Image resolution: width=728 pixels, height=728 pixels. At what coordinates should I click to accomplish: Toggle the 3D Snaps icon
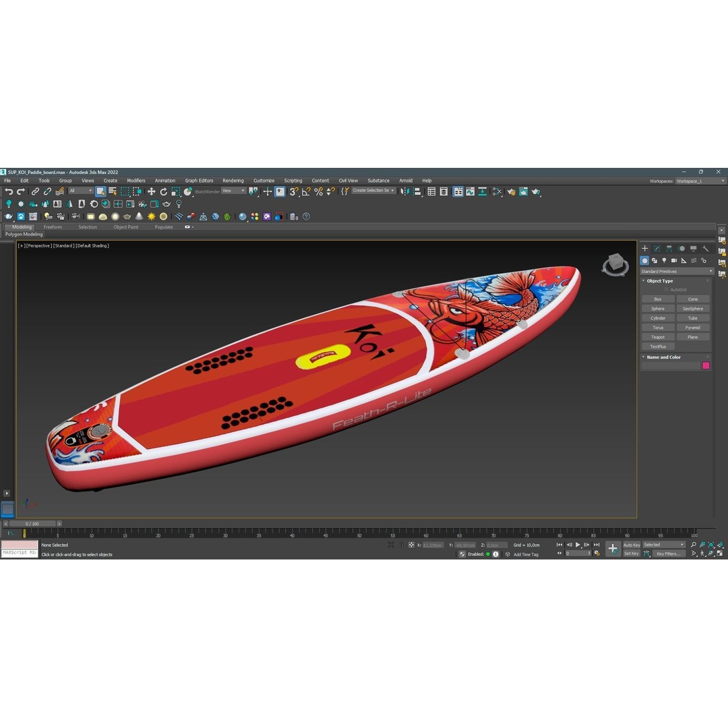coord(294,191)
